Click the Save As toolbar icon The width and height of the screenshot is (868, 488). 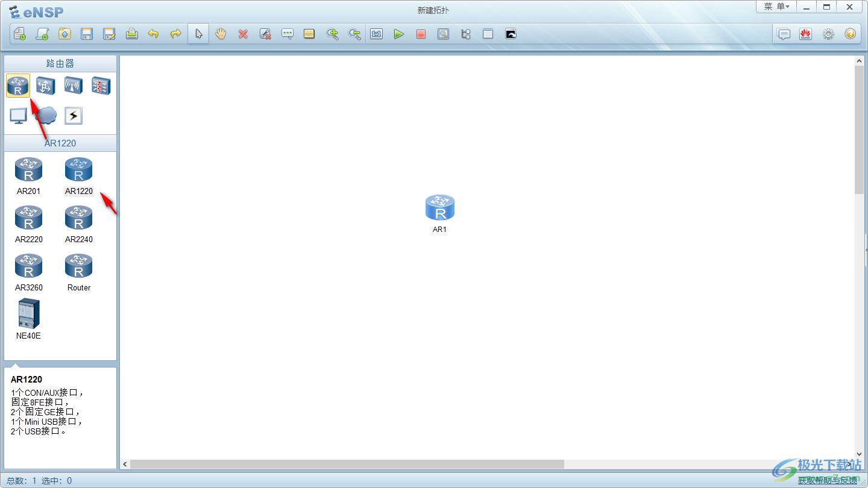(x=109, y=34)
